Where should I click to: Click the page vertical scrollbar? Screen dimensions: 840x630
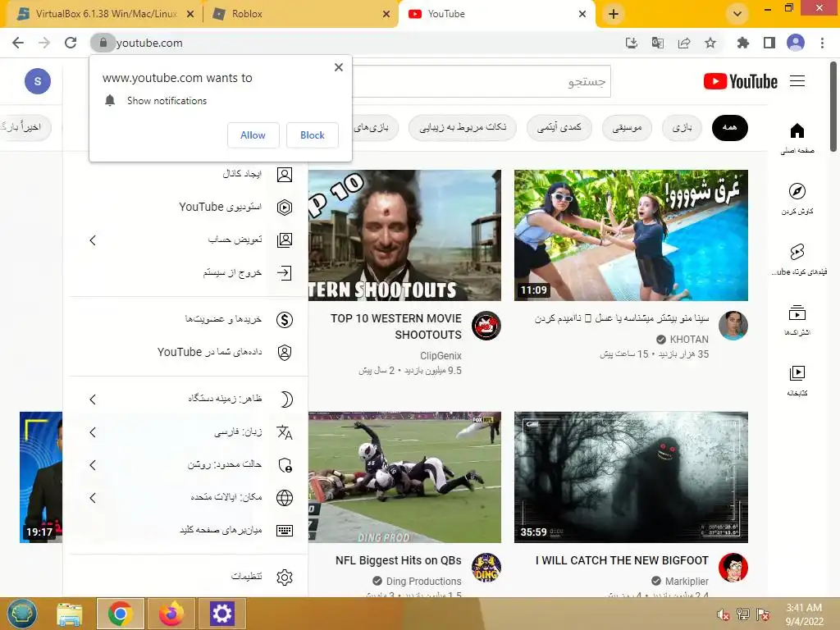point(833,106)
